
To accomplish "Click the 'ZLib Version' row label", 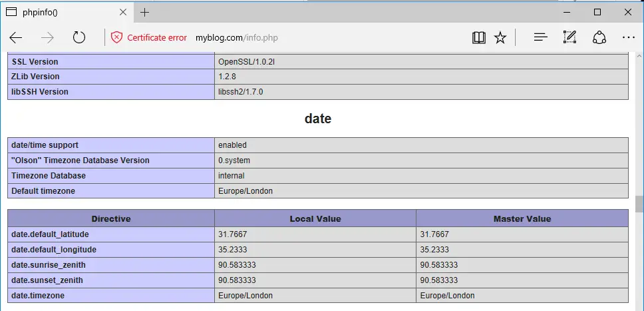I will (x=35, y=77).
